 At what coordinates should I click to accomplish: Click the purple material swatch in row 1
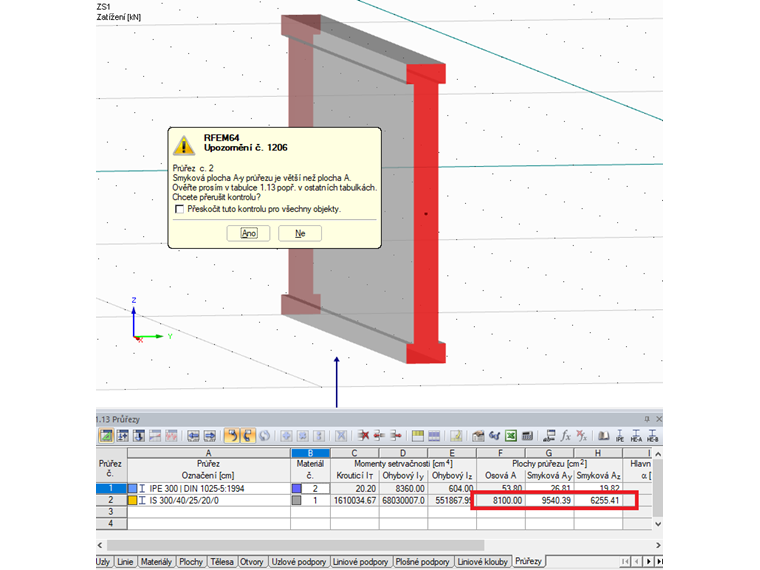pos(297,489)
